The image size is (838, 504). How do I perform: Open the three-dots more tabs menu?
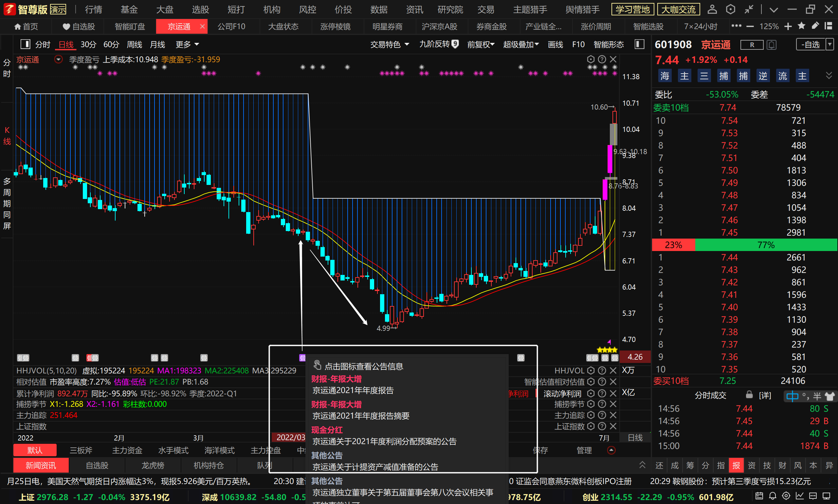[737, 26]
